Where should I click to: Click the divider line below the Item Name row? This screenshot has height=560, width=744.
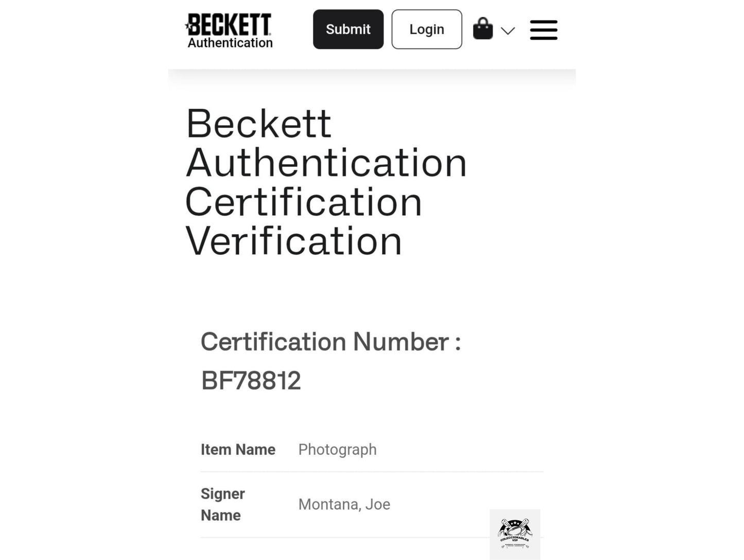click(x=372, y=471)
